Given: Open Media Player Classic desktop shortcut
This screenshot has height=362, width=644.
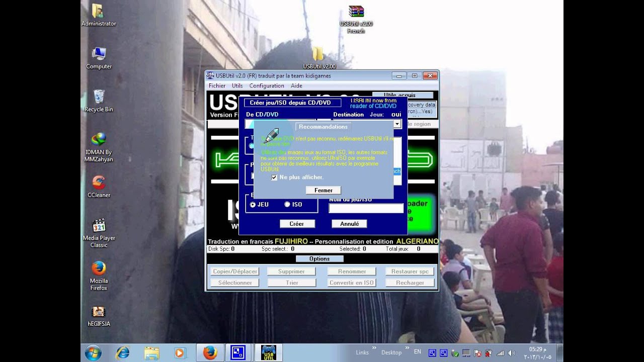Looking at the screenshot, I should [x=99, y=233].
